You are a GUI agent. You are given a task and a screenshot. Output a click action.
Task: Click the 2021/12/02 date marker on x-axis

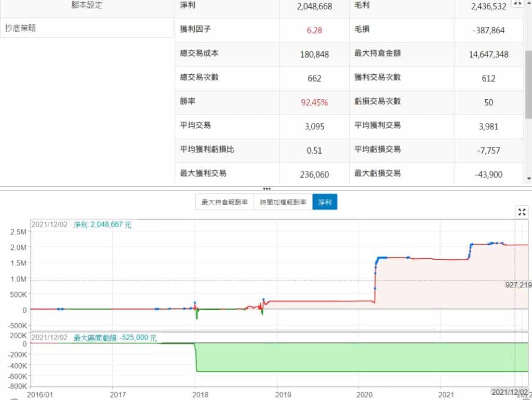tap(510, 391)
